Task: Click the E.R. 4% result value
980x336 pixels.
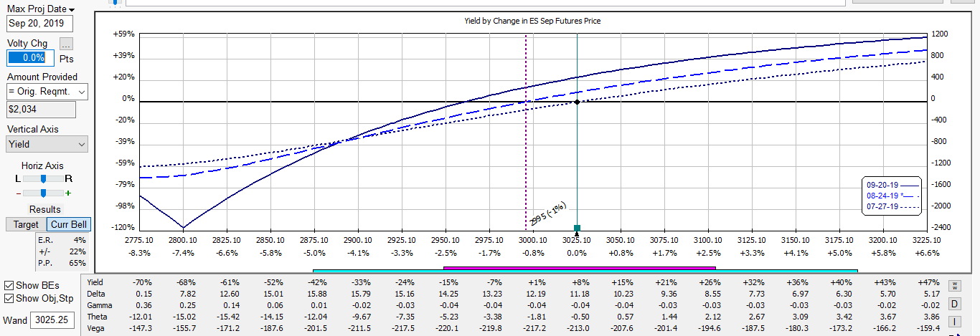Action: 79,240
